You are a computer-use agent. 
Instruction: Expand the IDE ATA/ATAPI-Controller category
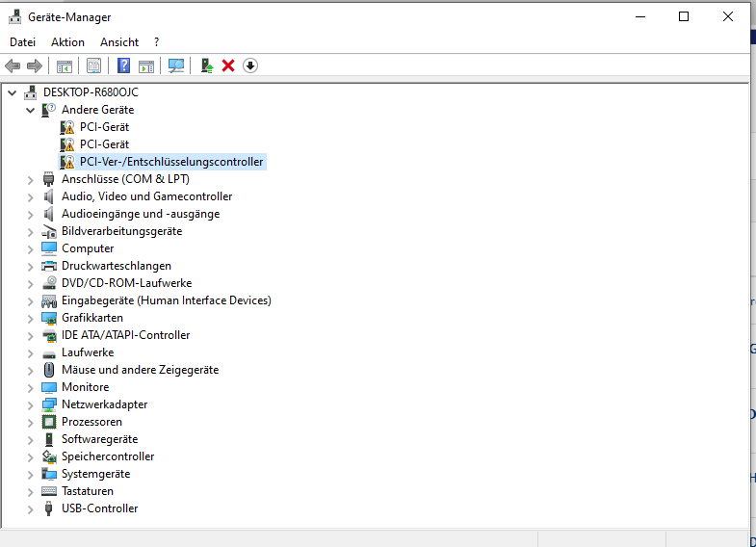pyautogui.click(x=31, y=336)
